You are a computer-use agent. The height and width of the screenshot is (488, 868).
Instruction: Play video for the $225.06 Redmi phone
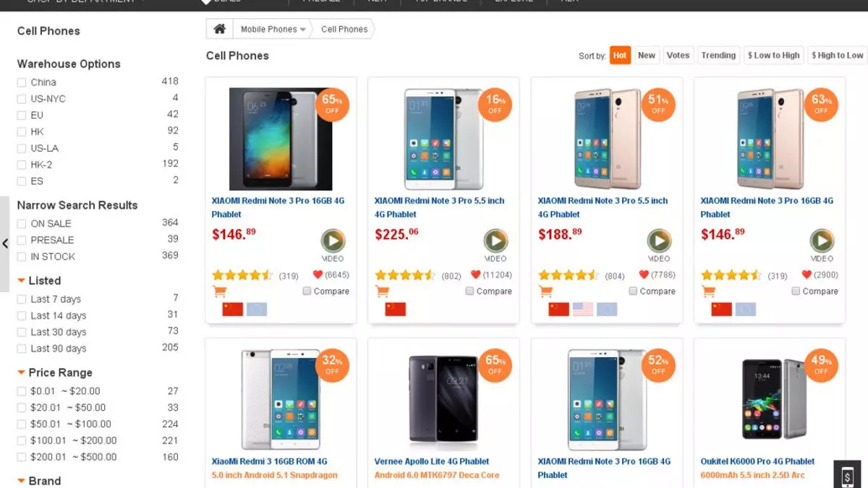495,241
